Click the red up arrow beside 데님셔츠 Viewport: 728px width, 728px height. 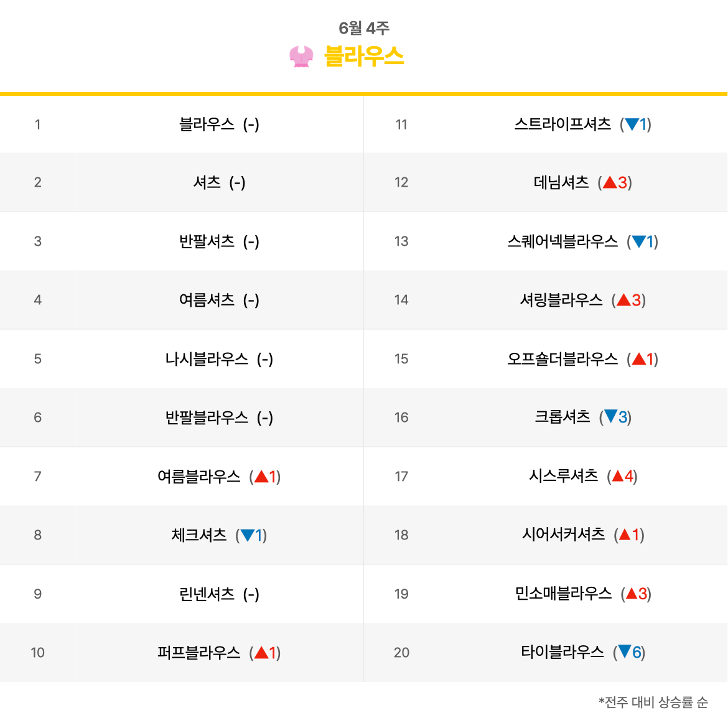click(x=610, y=182)
